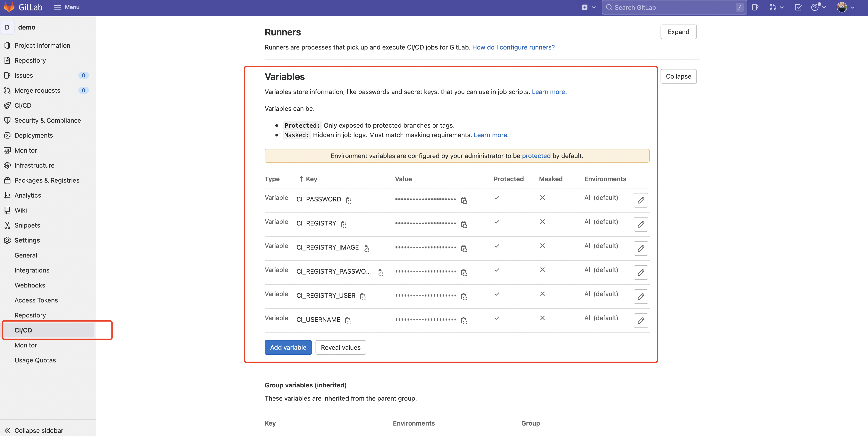Copy the CI_REGISTRY_USER key to clipboard
The width and height of the screenshot is (868, 436).
tap(362, 296)
